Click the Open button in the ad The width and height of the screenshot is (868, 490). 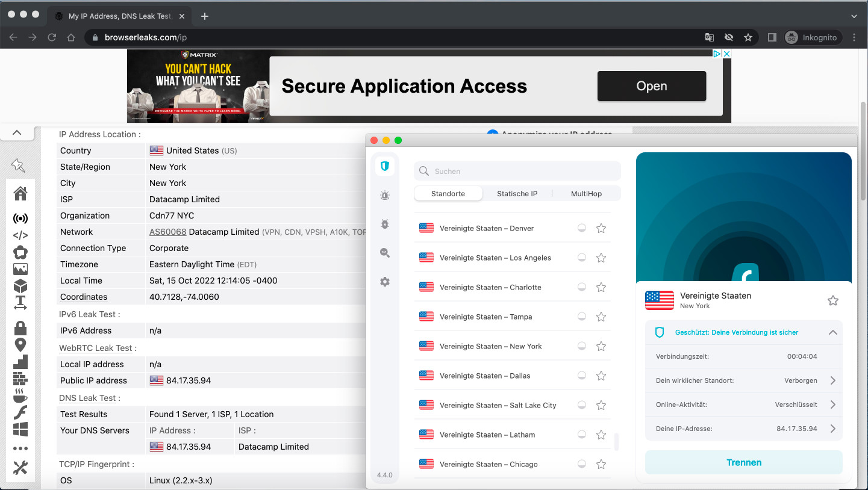(652, 86)
